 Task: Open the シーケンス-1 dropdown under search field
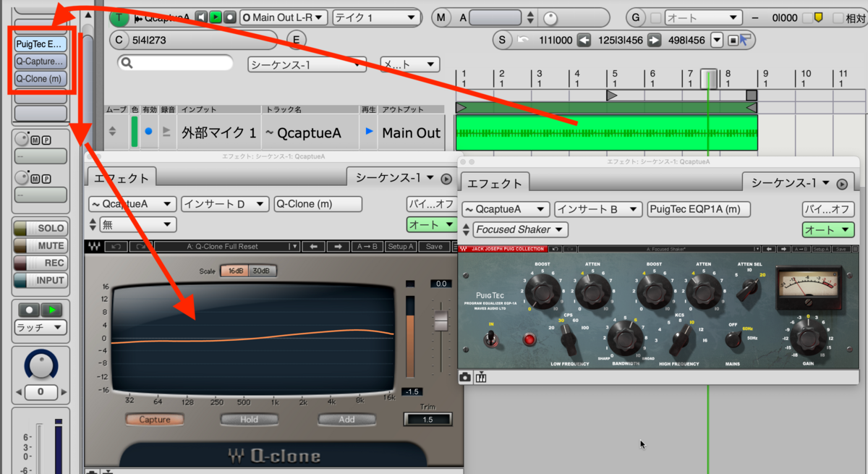pos(307,64)
